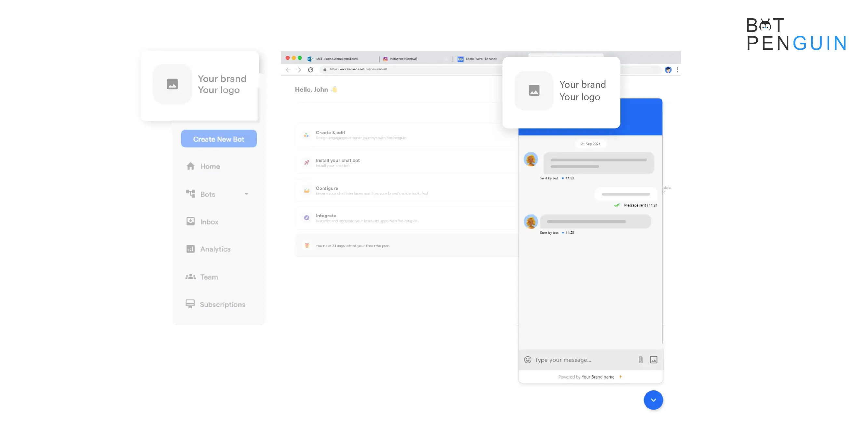Open the Bots section icon
Screen dimensions: 868x426
[191, 193]
